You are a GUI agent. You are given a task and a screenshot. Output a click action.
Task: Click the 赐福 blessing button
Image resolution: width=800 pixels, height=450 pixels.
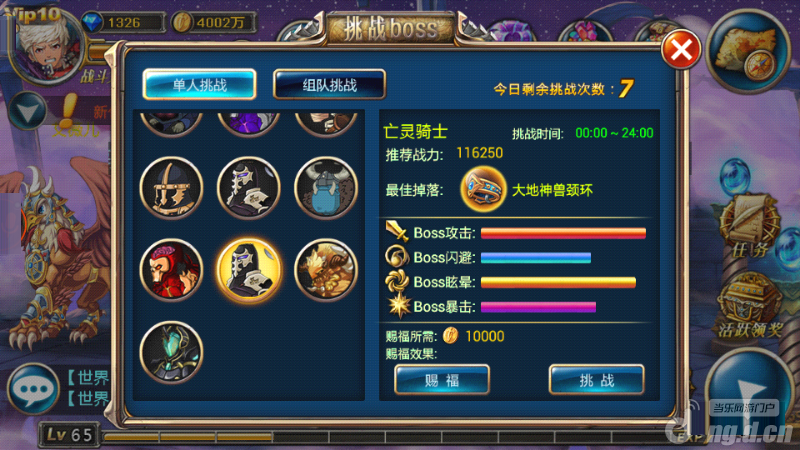click(442, 380)
